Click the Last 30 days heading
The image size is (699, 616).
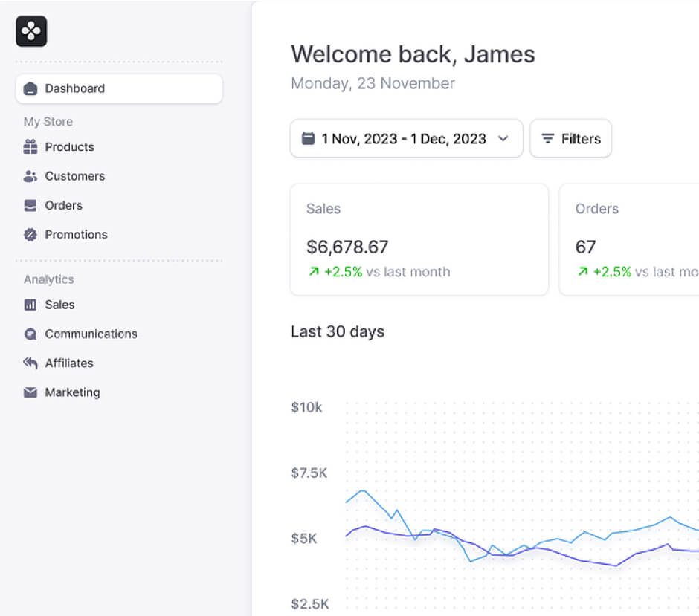[x=338, y=332]
